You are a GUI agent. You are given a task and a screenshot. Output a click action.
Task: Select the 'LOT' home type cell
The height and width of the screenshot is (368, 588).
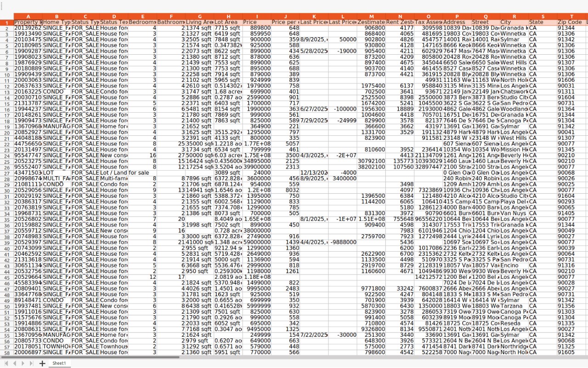57,172
